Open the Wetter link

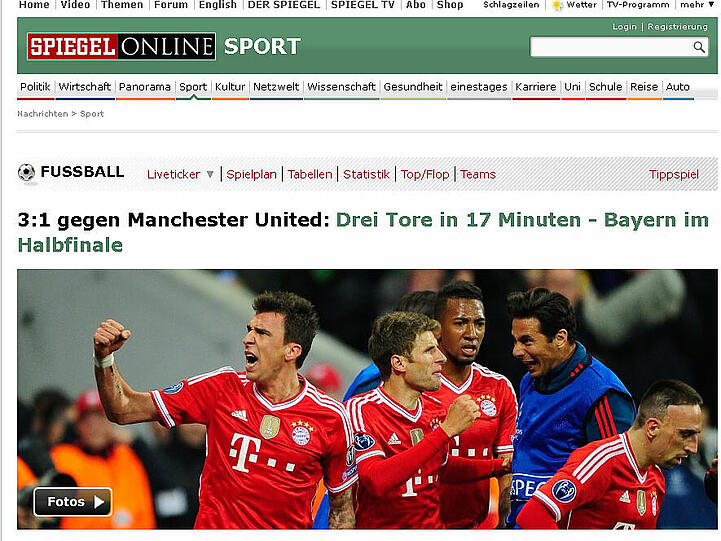(582, 5)
